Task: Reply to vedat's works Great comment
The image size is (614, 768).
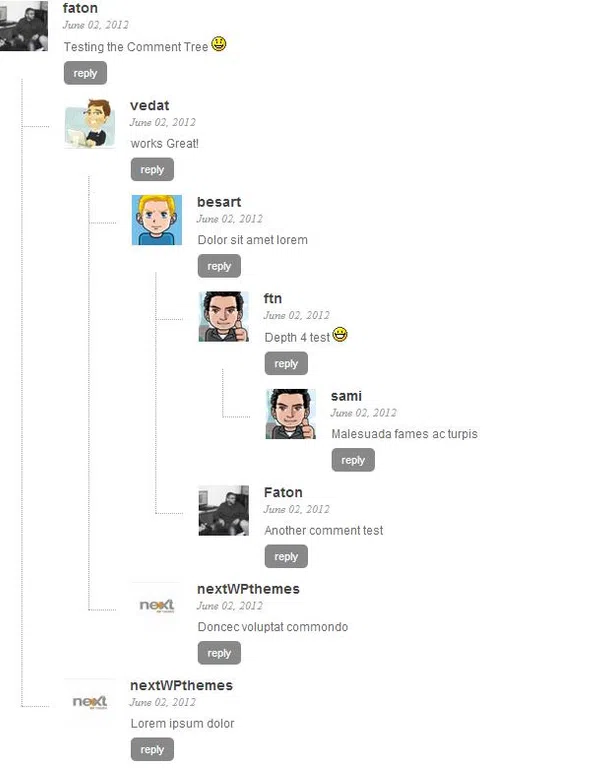Action: [x=152, y=169]
